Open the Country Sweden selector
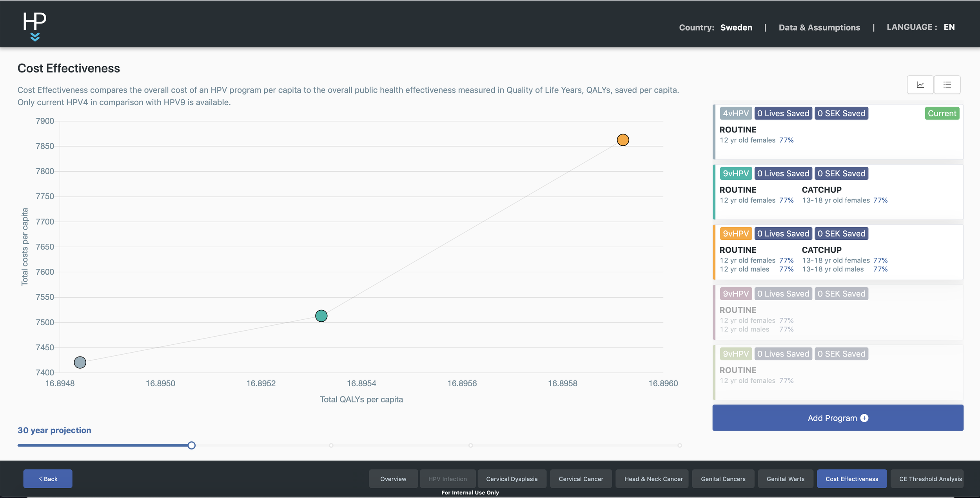This screenshot has width=980, height=498. point(736,27)
